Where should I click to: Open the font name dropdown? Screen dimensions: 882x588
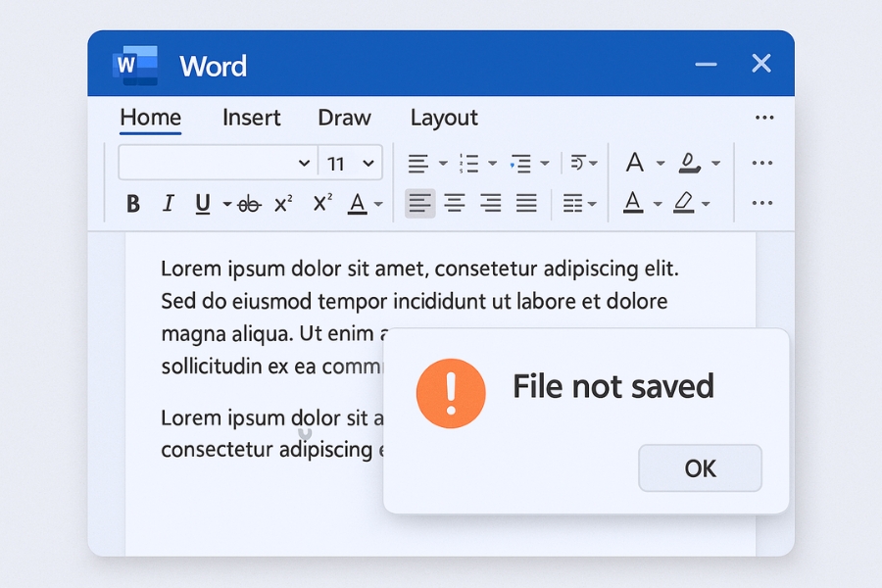coord(303,163)
